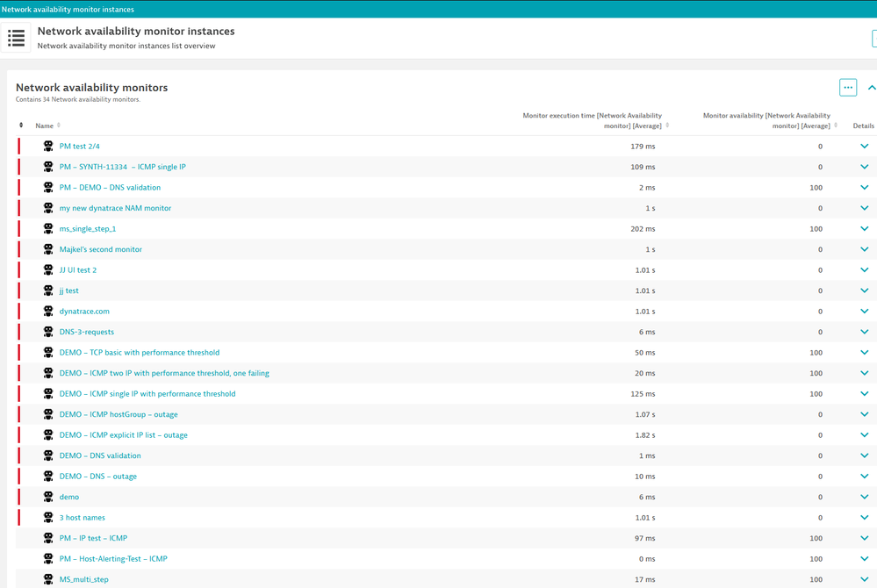This screenshot has height=588, width=877.
Task: Open the 3 host names monitor
Action: pos(82,518)
